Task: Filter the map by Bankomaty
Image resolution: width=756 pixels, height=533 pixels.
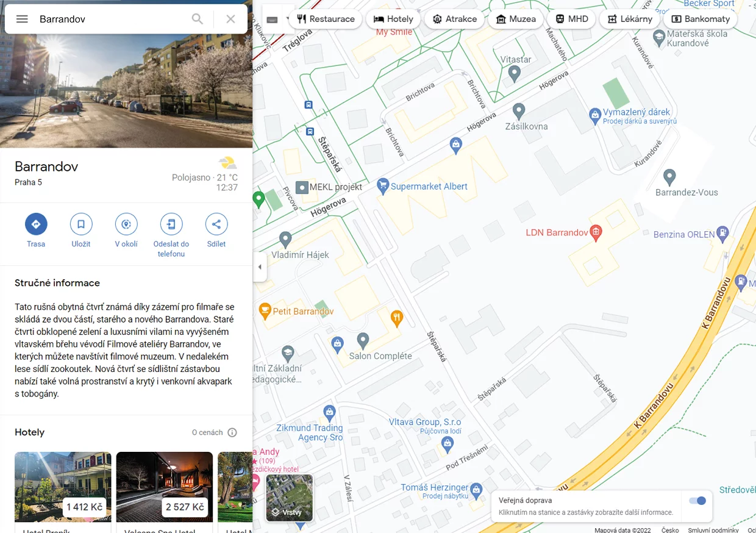Action: [x=700, y=19]
